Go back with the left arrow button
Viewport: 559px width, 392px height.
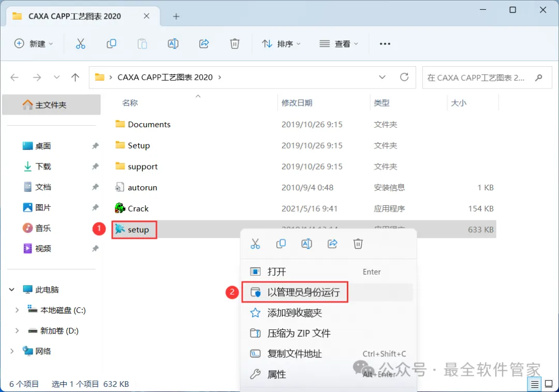coord(14,77)
